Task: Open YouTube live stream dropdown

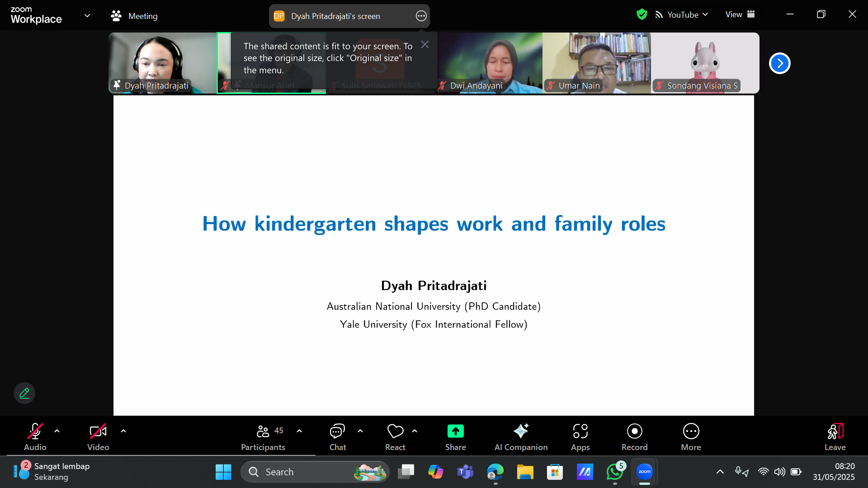Action: point(681,14)
